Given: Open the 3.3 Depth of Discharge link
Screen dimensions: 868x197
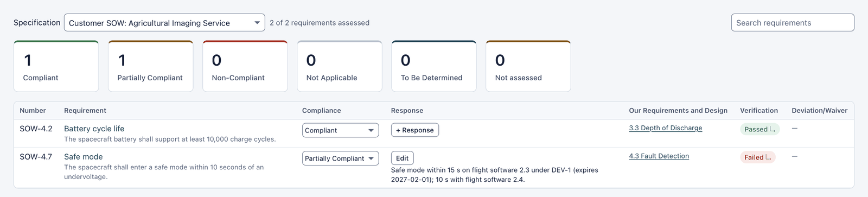Looking at the screenshot, I should 666,128.
